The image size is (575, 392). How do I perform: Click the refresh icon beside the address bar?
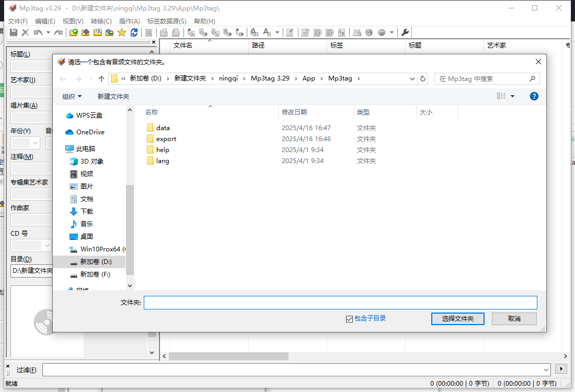pos(423,79)
